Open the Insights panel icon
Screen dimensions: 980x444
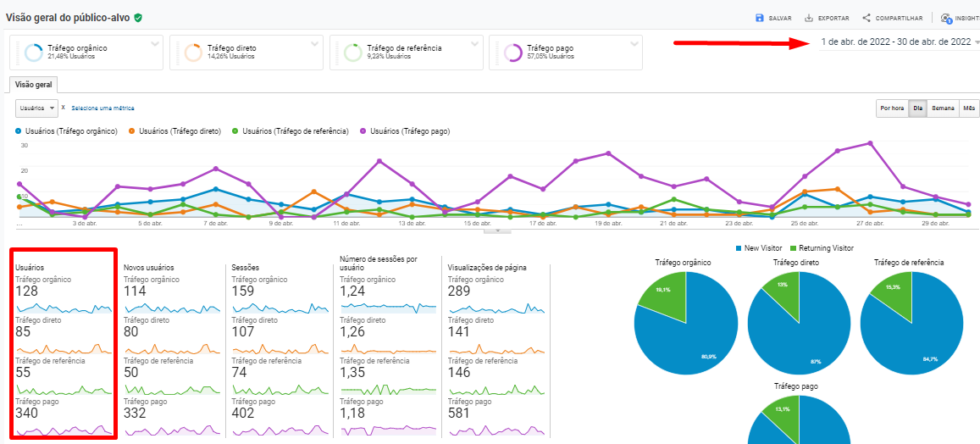pos(946,18)
